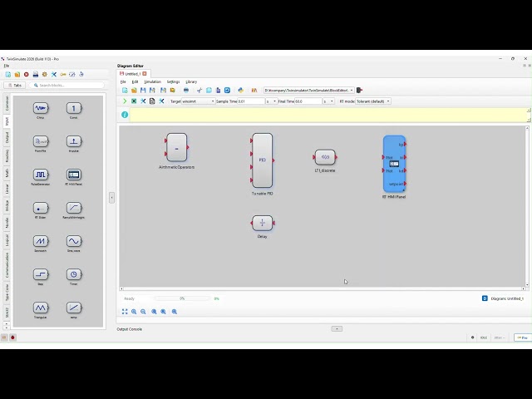Click the exit icon beside the path box
The image size is (532, 399).
pyautogui.click(x=360, y=91)
